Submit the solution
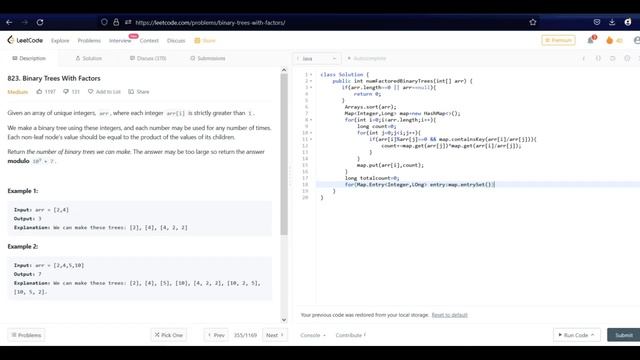 click(x=624, y=335)
